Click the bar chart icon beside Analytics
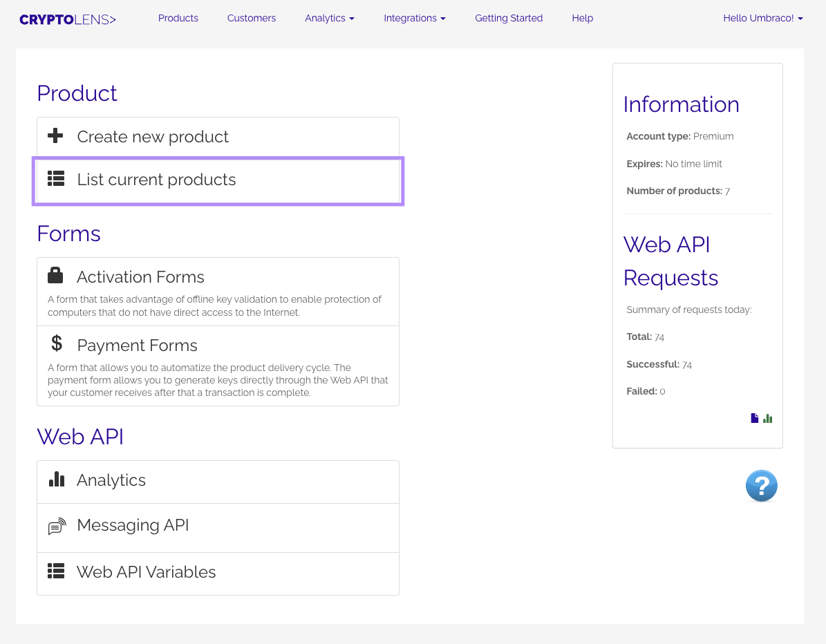The width and height of the screenshot is (826, 644). point(57,480)
